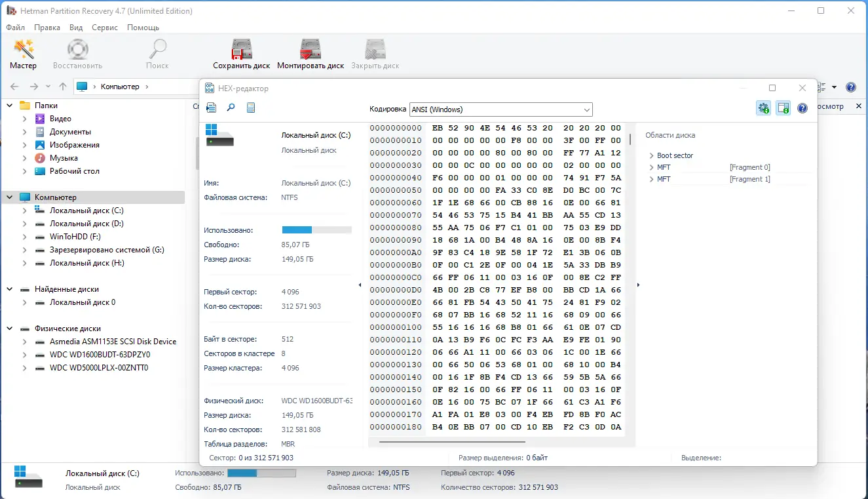Toggle the gear panel icon in HEX editor
868x499 pixels.
(x=763, y=108)
